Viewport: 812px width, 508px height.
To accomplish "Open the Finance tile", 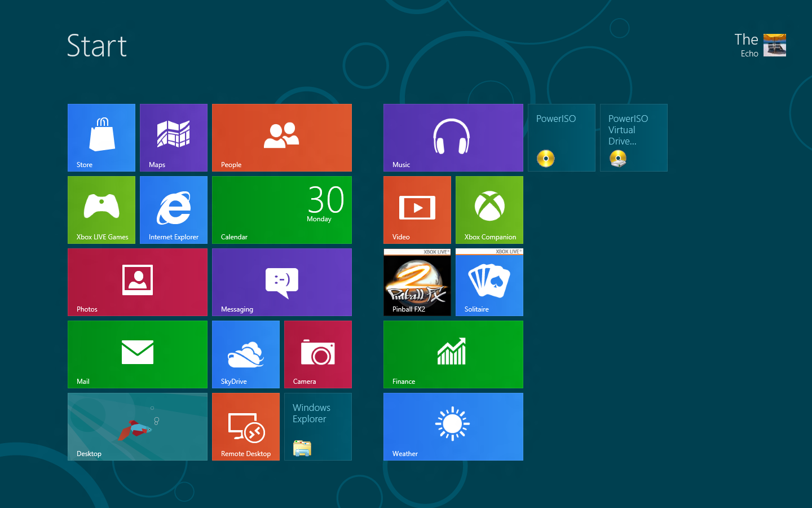I will [x=453, y=354].
